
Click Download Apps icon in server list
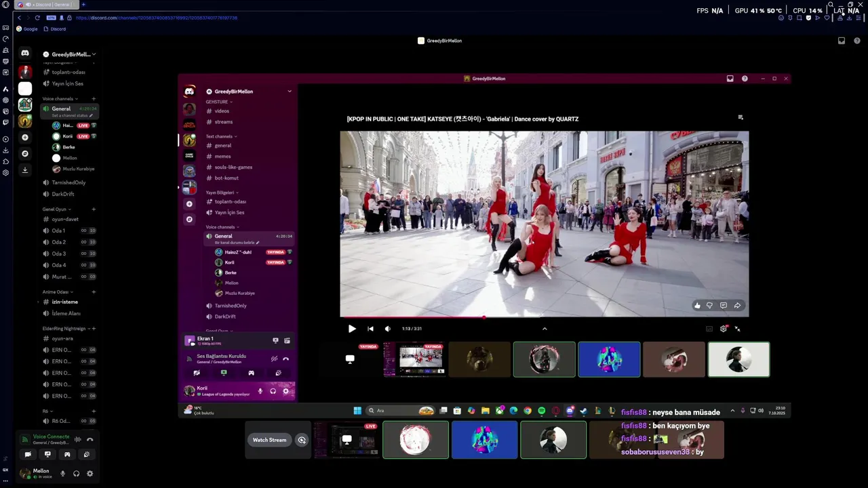click(x=25, y=170)
